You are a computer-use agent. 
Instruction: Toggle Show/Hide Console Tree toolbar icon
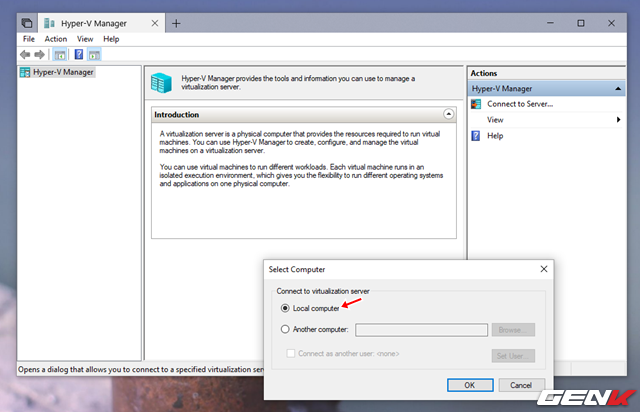point(60,54)
